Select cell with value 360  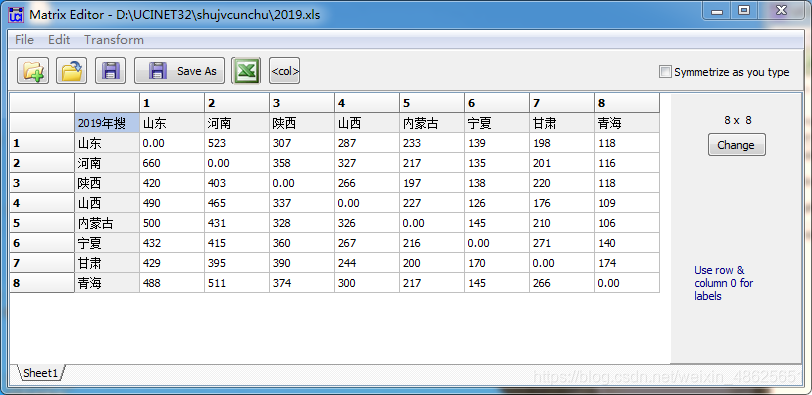pos(302,243)
